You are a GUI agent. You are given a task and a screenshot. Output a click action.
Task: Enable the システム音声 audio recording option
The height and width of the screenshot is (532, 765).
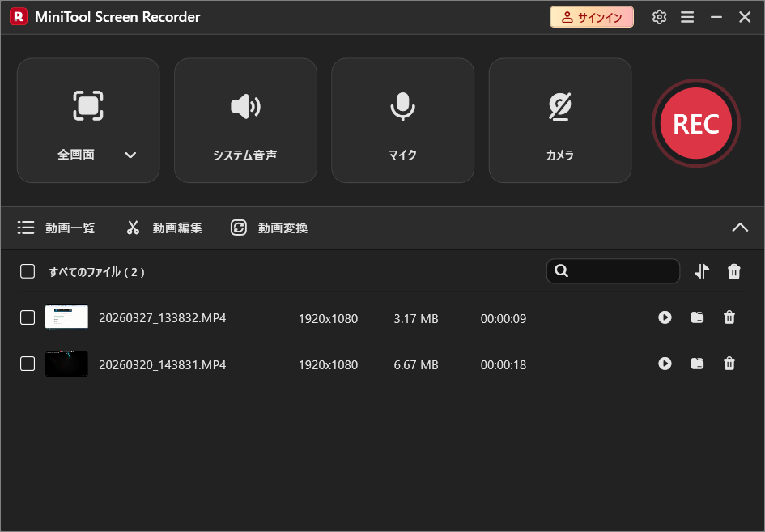click(x=245, y=120)
